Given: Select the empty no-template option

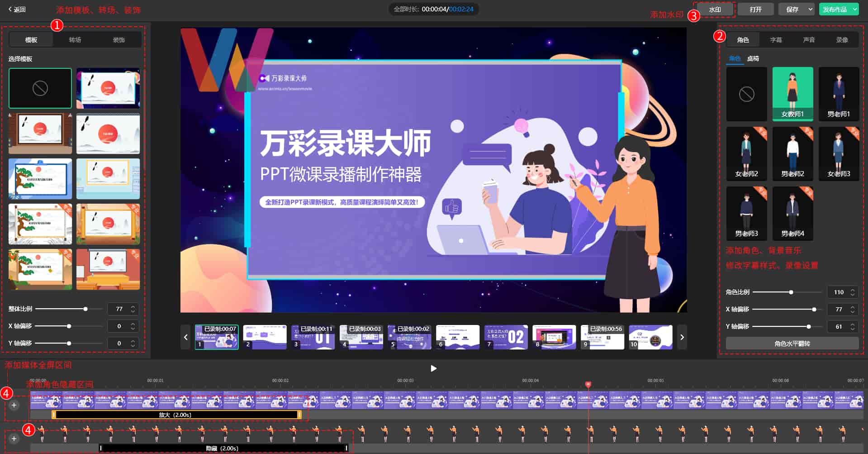Looking at the screenshot, I should (x=40, y=88).
